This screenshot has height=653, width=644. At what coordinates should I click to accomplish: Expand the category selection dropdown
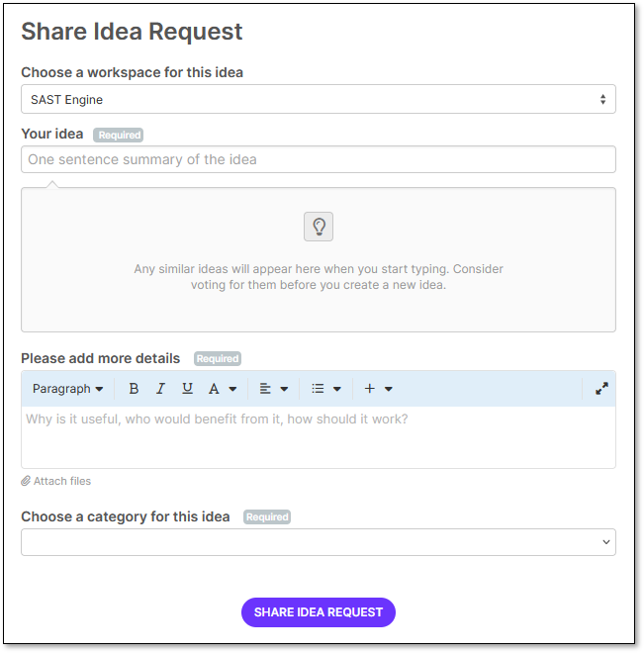click(319, 542)
